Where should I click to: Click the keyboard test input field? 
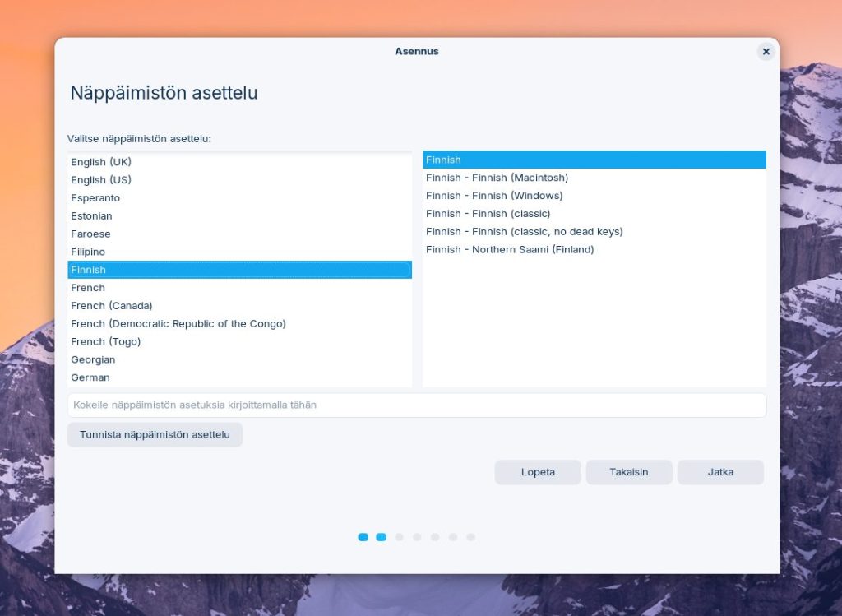click(x=417, y=405)
